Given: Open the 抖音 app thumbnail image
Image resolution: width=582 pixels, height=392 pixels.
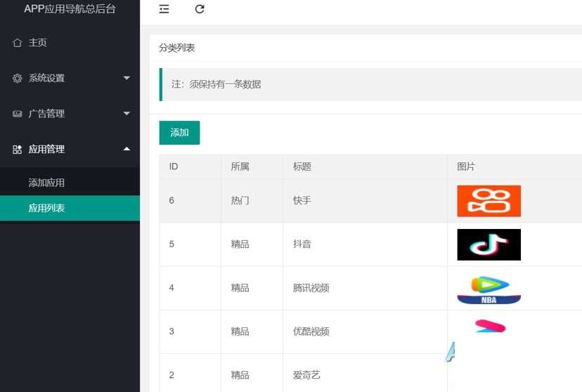Looking at the screenshot, I should [x=489, y=244].
